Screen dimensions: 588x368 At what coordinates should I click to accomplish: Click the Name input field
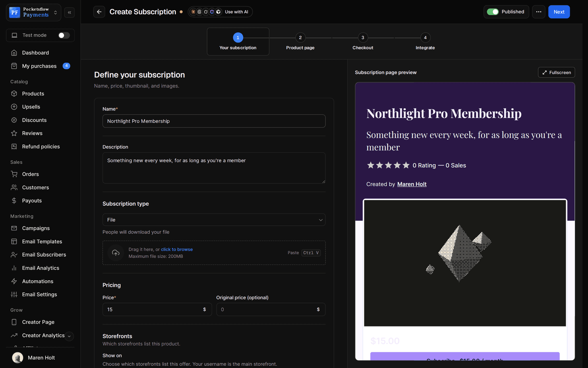click(x=214, y=121)
